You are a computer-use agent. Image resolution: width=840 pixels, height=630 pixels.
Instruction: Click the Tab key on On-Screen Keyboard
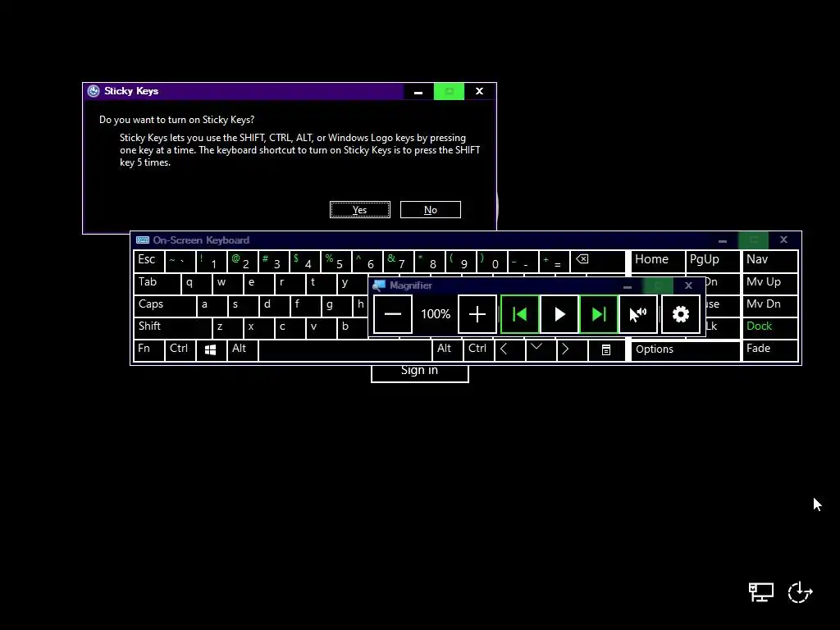point(157,283)
